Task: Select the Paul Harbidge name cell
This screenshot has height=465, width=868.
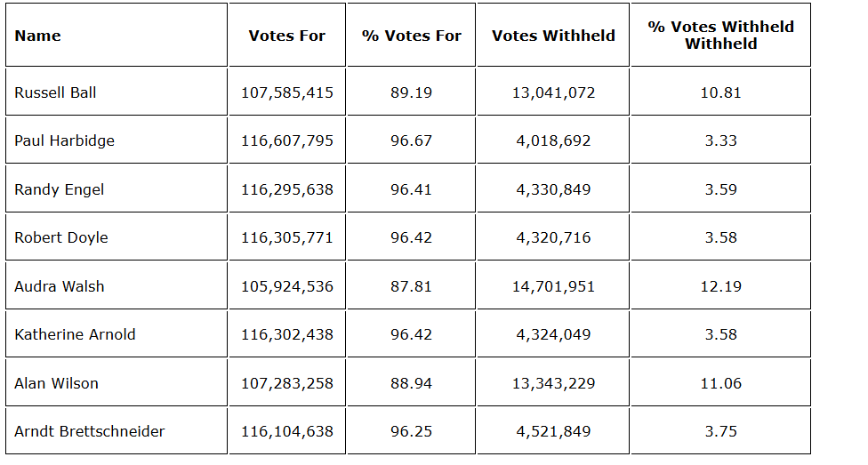Action: tap(64, 140)
